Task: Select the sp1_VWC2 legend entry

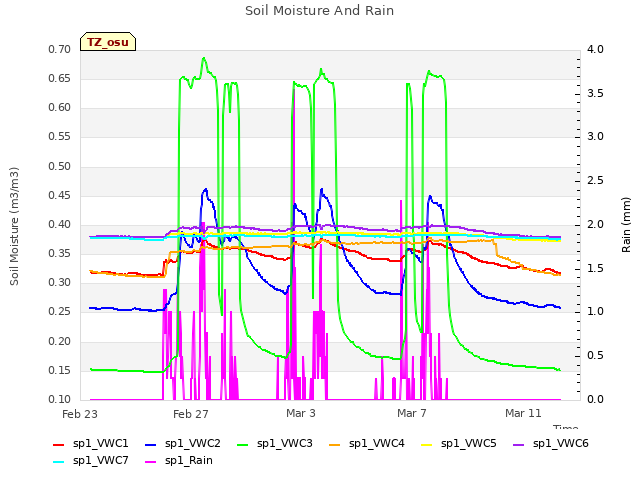Action: coord(183,443)
